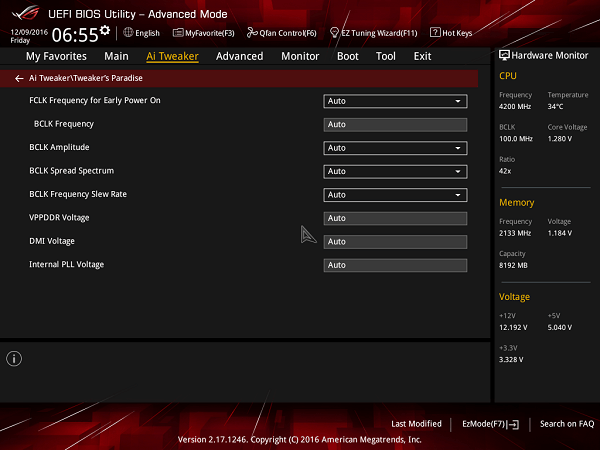Click the 1.184 V memory voltage value

(560, 233)
